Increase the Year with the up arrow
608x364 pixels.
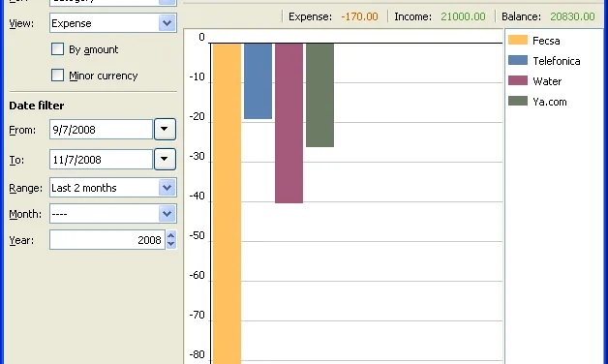click(x=171, y=235)
